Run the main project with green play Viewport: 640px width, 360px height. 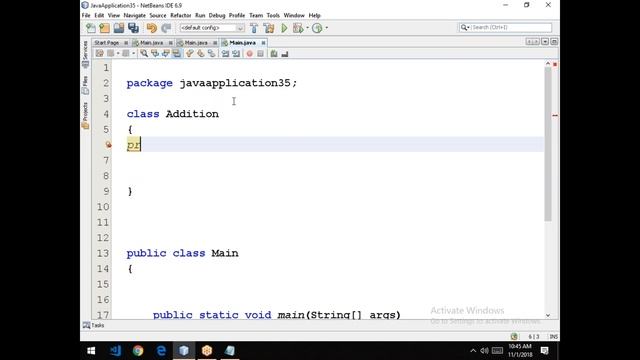[x=284, y=28]
